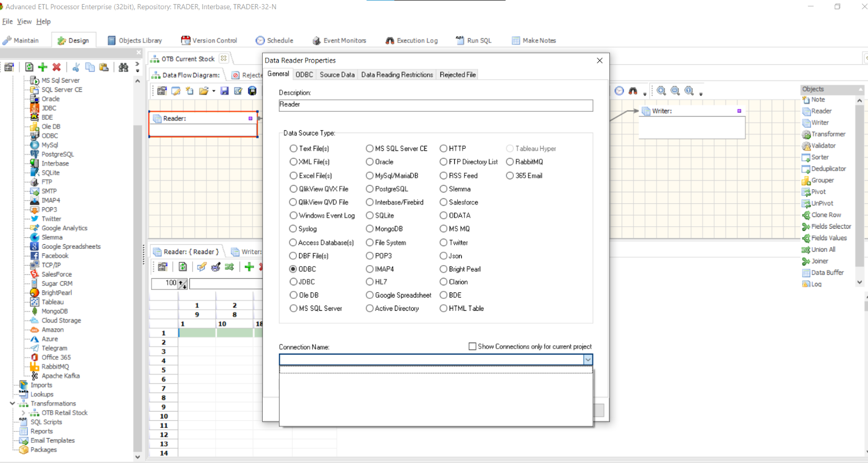Image resolution: width=868 pixels, height=463 pixels.
Task: Select Text File(s) data source type
Action: point(309,149)
